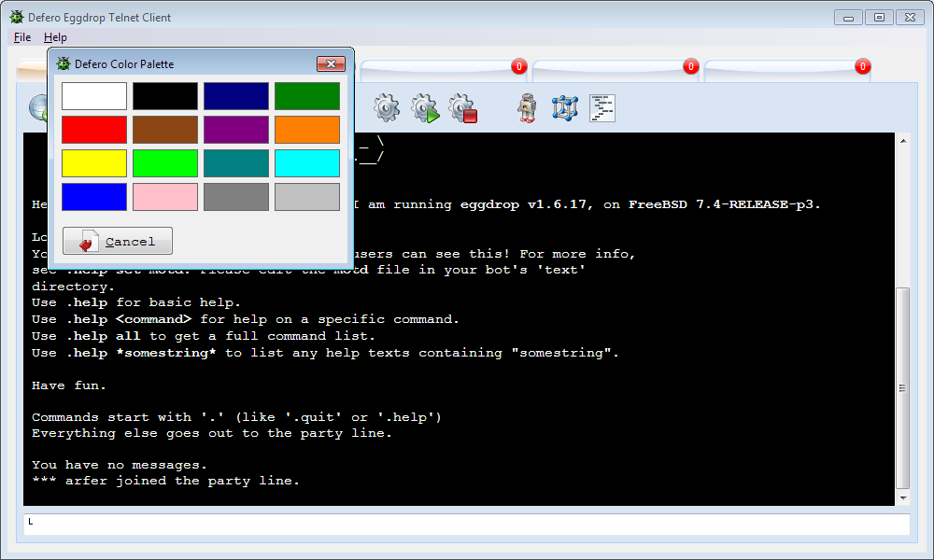The image size is (934, 560).
Task: Click the gear settings icon in toolbar
Action: 387,108
